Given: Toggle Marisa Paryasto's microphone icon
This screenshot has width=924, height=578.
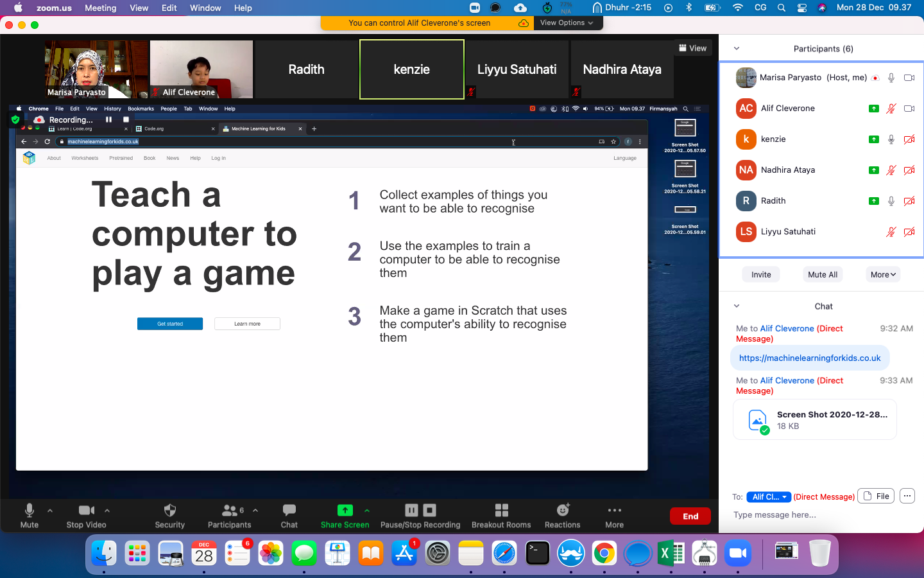Looking at the screenshot, I should pos(891,78).
